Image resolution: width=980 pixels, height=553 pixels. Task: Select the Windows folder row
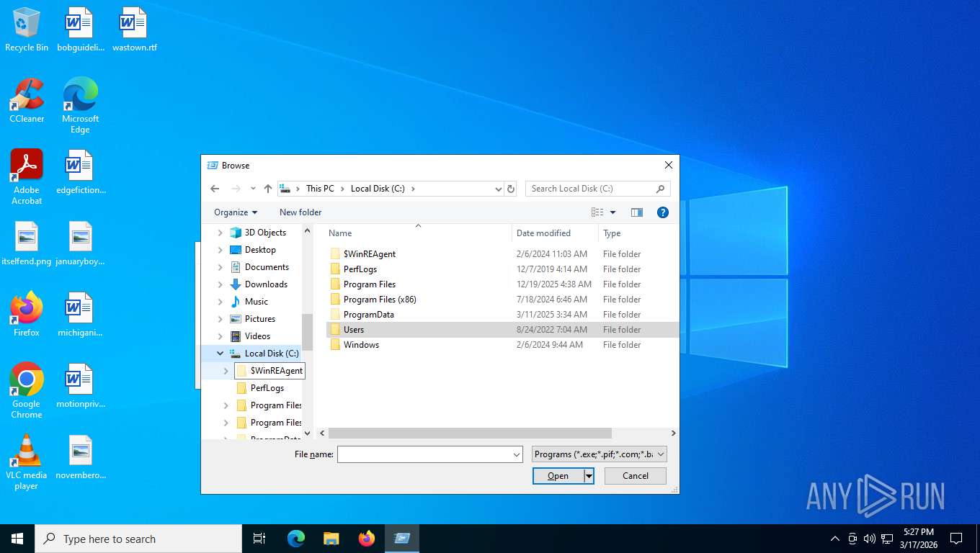[x=502, y=345]
